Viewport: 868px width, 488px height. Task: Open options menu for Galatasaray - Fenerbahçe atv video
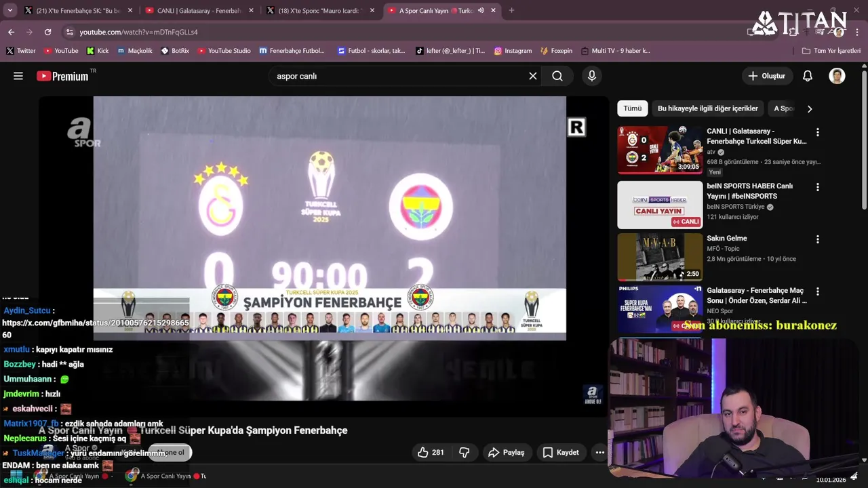click(x=817, y=132)
